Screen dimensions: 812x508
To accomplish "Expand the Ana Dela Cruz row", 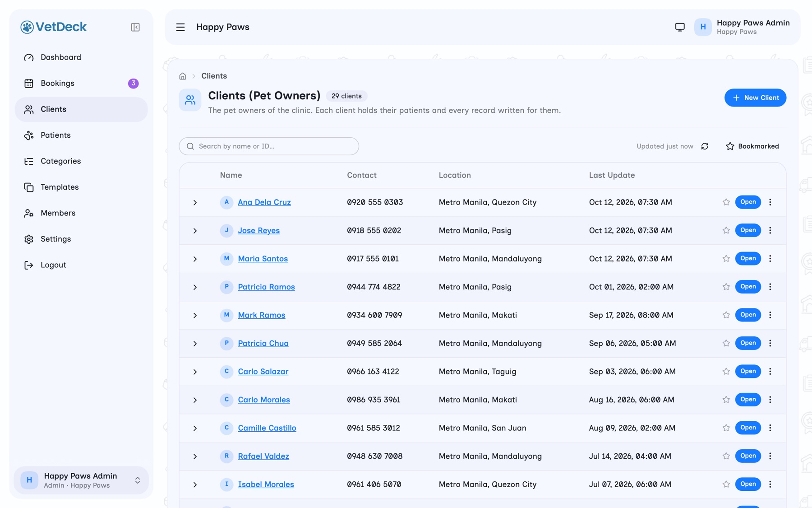I will (x=195, y=203).
